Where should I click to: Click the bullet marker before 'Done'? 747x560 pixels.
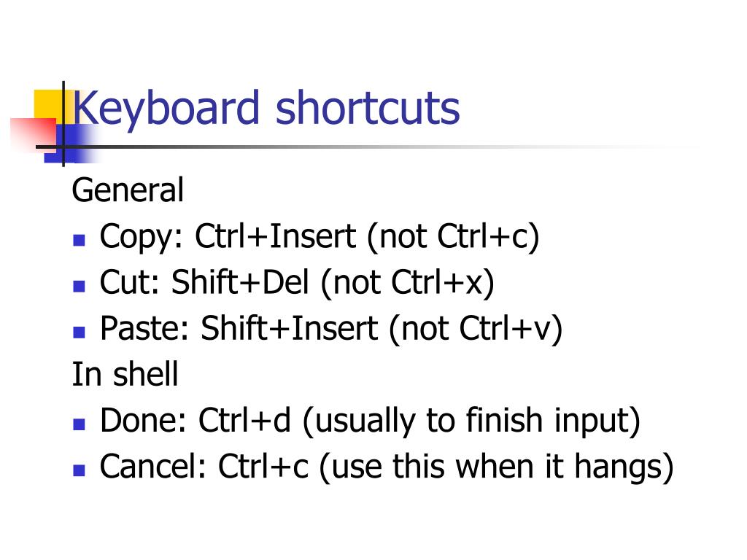coord(79,424)
